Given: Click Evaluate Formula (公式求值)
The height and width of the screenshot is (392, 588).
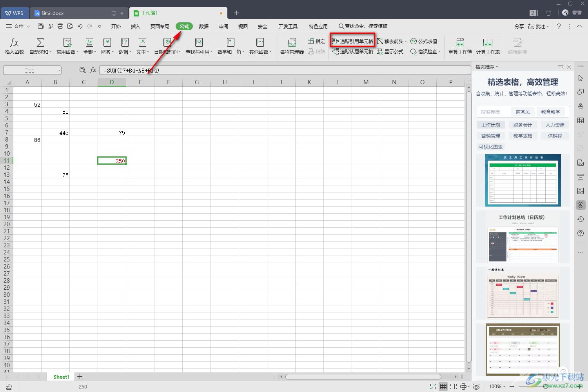Looking at the screenshot, I should pos(424,41).
